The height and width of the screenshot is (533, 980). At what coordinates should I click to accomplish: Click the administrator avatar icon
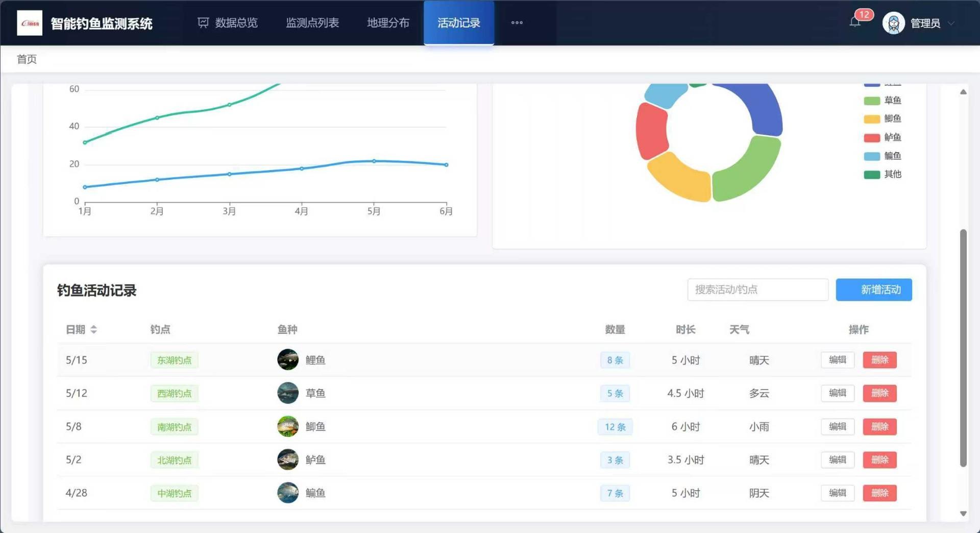coord(893,23)
